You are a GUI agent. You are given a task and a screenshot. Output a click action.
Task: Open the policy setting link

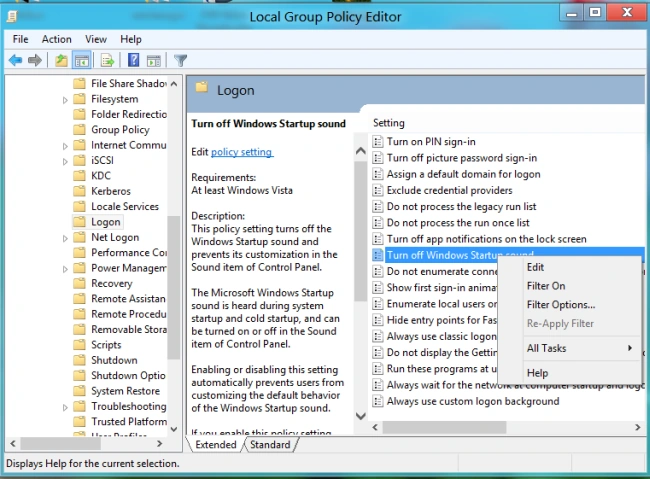pos(242,152)
